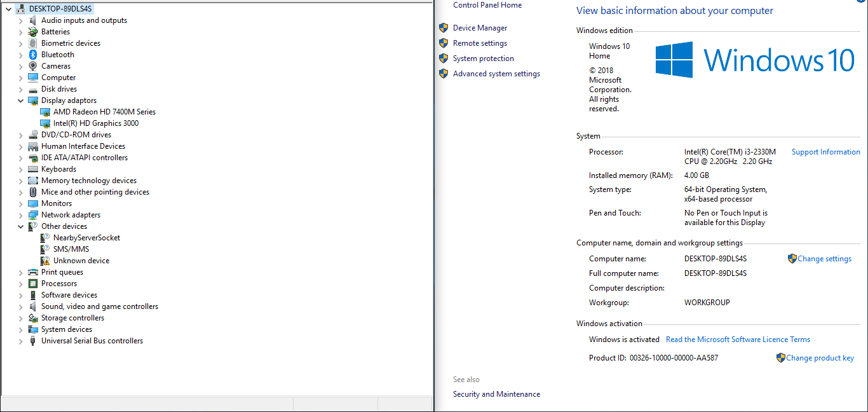This screenshot has height=412, width=868.
Task: Click the Audio inputs and outputs speaker icon
Action: [x=33, y=20]
